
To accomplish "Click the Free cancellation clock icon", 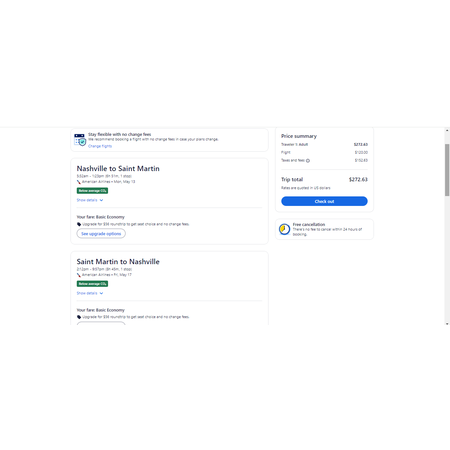I will tap(284, 229).
